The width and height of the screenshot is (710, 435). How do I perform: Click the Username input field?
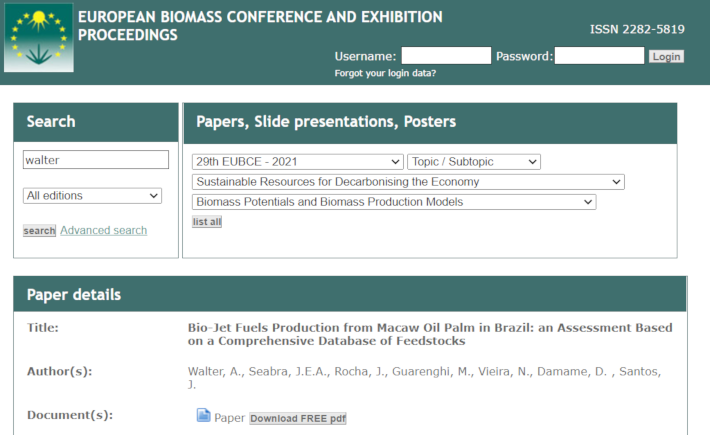click(446, 56)
